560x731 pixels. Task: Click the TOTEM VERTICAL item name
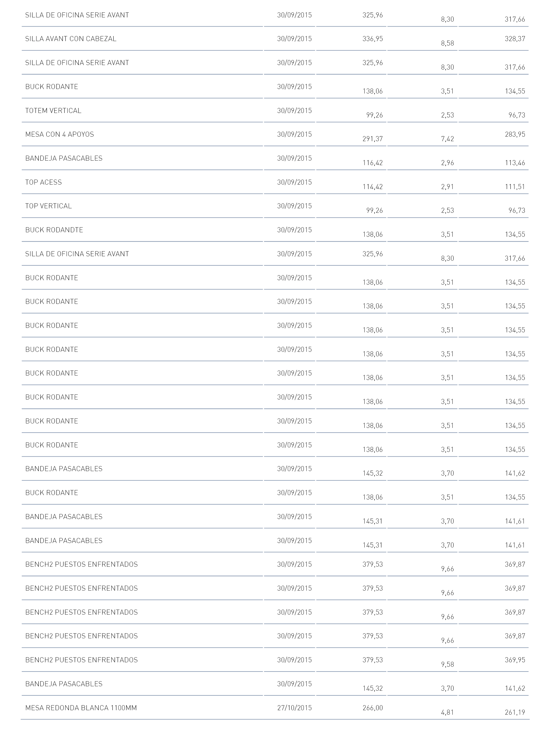pos(53,111)
